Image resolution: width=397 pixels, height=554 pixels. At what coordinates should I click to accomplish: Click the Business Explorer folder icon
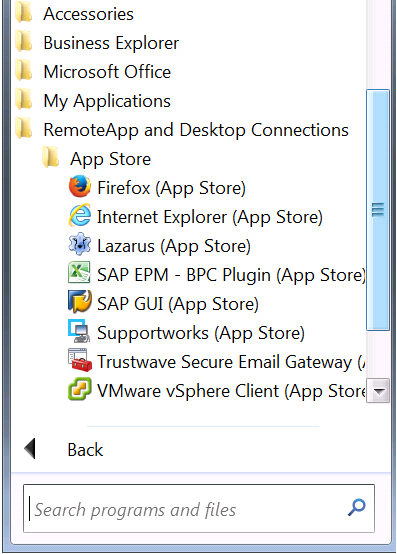(24, 42)
